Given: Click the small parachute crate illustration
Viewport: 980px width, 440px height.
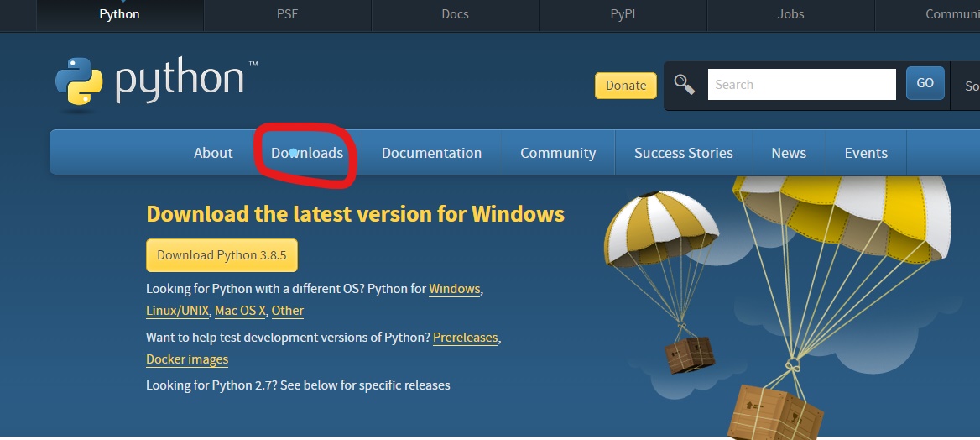Looking at the screenshot, I should tap(663, 282).
